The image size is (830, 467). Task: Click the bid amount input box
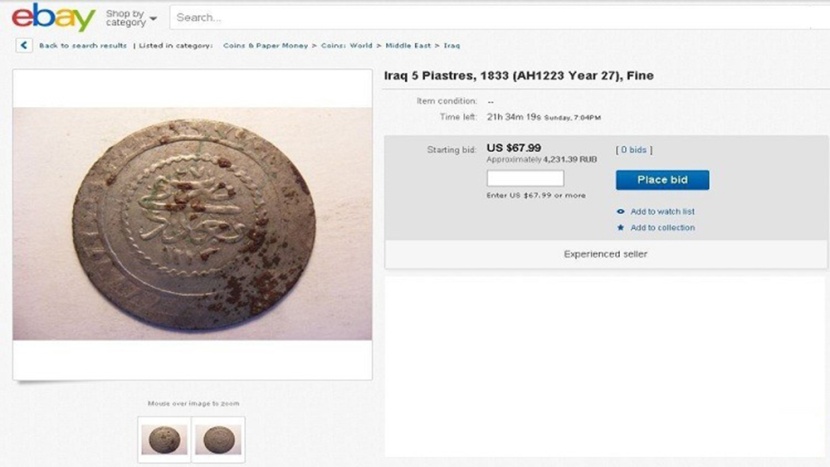(525, 179)
